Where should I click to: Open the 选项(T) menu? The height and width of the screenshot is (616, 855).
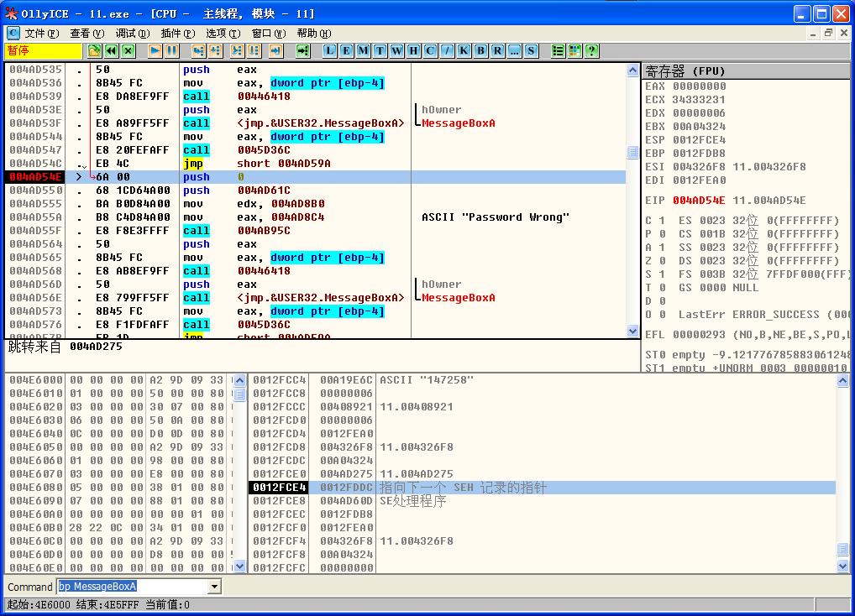point(223,34)
